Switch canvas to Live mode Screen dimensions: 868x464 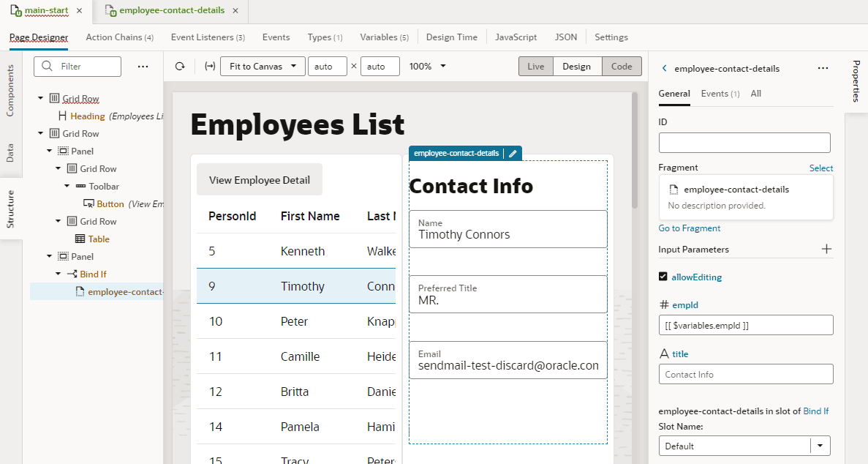pos(536,67)
